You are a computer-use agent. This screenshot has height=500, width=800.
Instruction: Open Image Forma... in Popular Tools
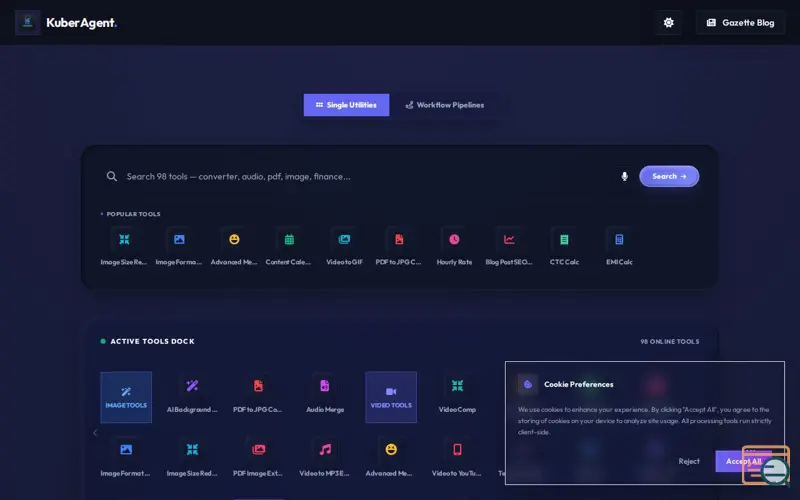(x=179, y=247)
